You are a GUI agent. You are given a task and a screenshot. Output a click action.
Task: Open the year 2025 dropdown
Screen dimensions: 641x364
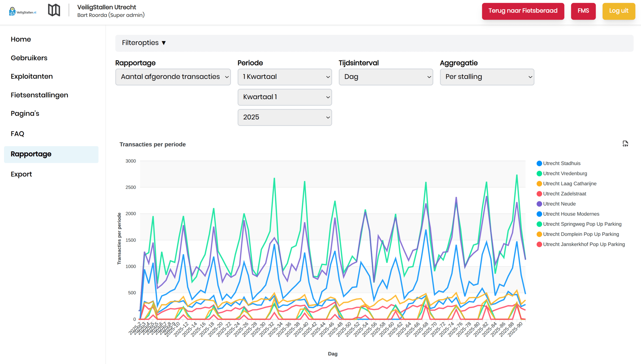(x=284, y=117)
